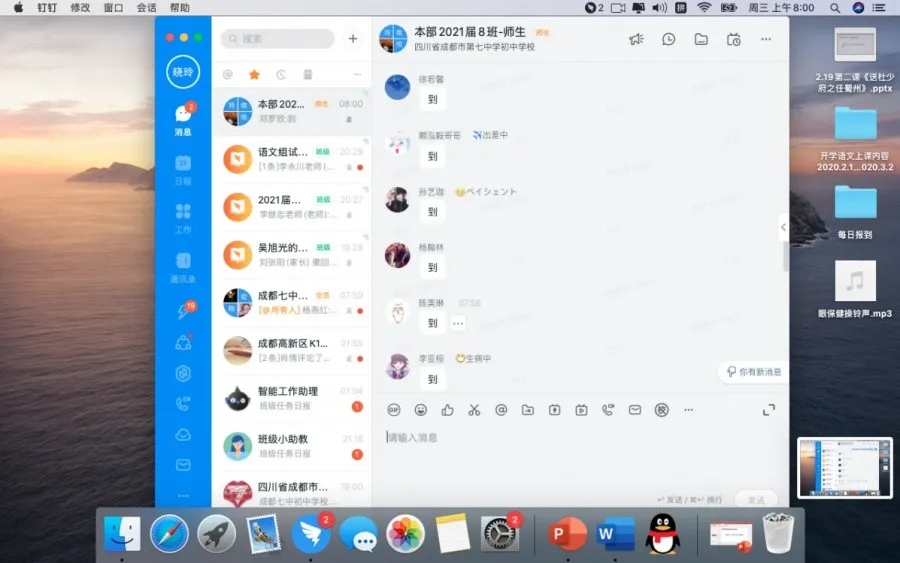This screenshot has width=900, height=563.
Task: Click the @ mention icon in toolbar
Action: coord(501,410)
